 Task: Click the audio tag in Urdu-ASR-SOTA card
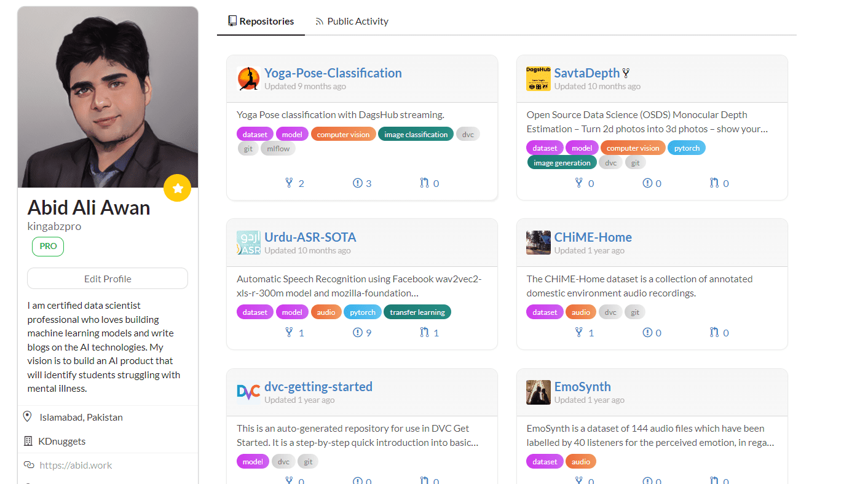point(326,312)
